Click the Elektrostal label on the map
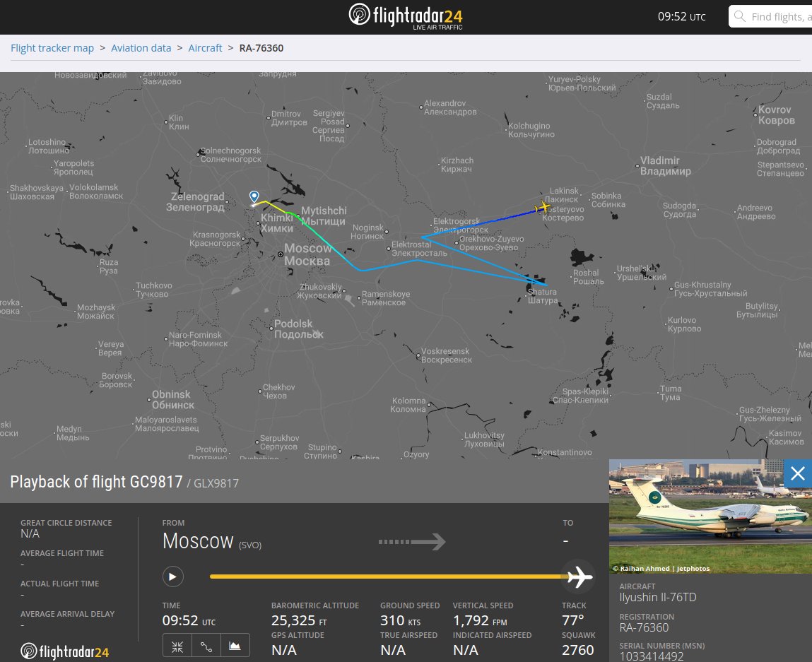The image size is (812, 662). [x=419, y=249]
